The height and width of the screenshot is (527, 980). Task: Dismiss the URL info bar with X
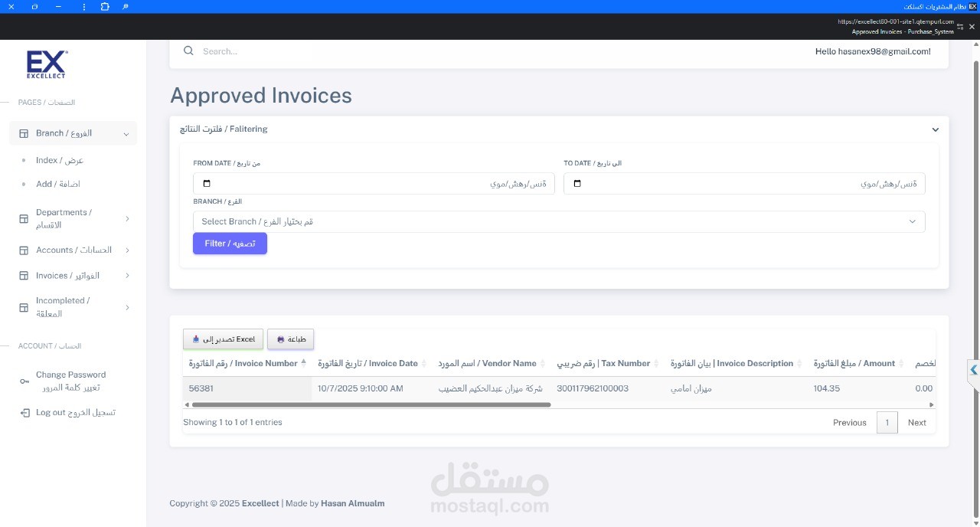click(972, 27)
